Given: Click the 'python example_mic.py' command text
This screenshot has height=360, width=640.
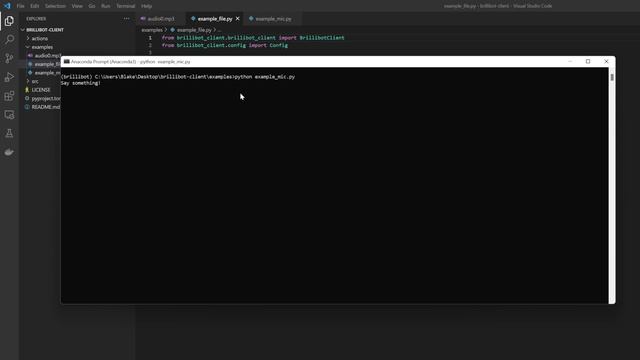Looking at the screenshot, I should [x=264, y=77].
